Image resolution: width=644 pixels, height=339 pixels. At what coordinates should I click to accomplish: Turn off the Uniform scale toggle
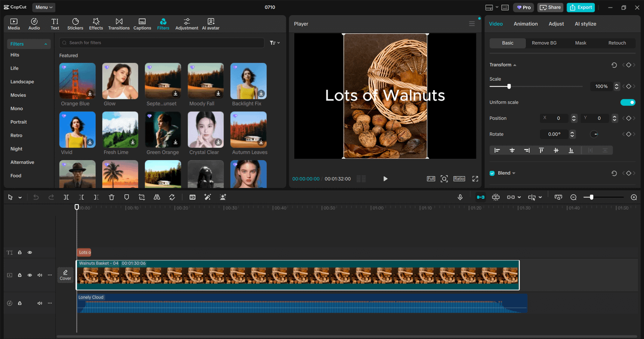tap(627, 102)
